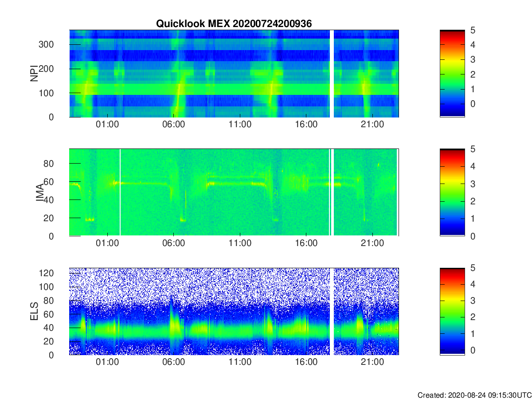Click the ELS axis label
Viewport: 532px width, 399px height.
[x=34, y=311]
